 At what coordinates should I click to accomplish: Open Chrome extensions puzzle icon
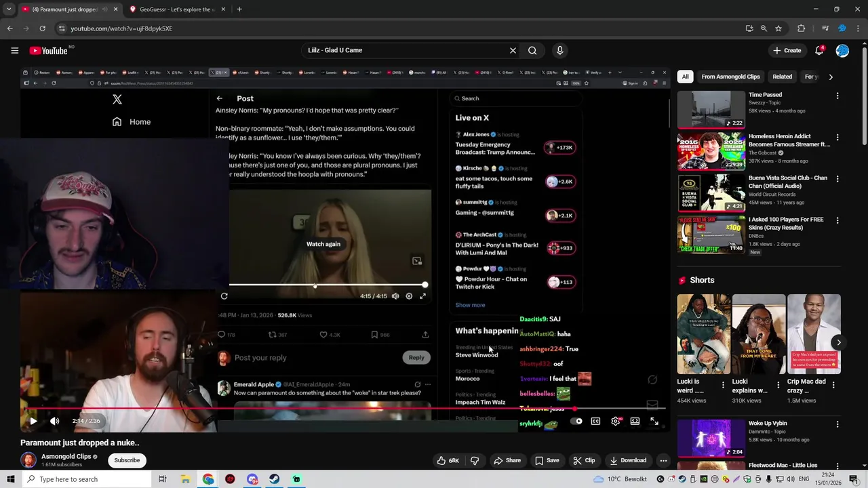[x=802, y=28]
